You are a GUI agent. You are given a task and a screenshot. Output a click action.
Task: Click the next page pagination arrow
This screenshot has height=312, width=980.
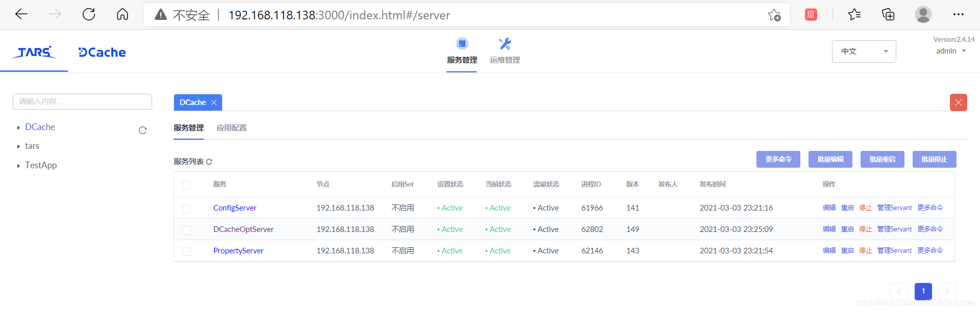[947, 291]
